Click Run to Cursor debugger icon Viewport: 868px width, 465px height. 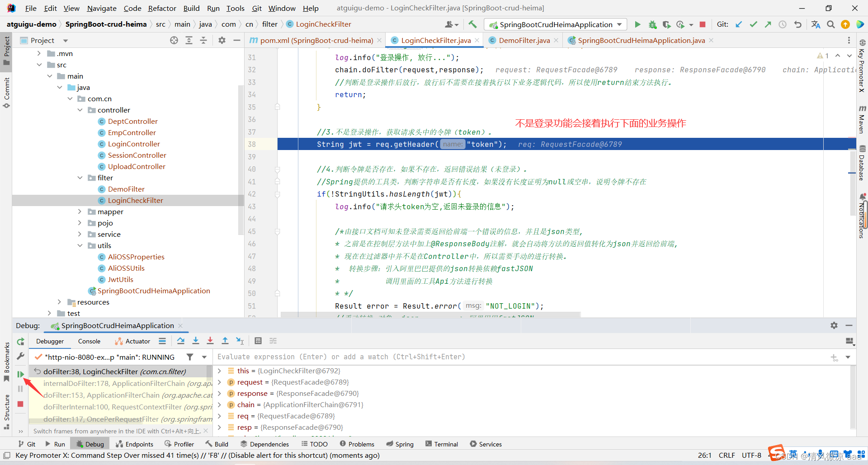(x=240, y=341)
